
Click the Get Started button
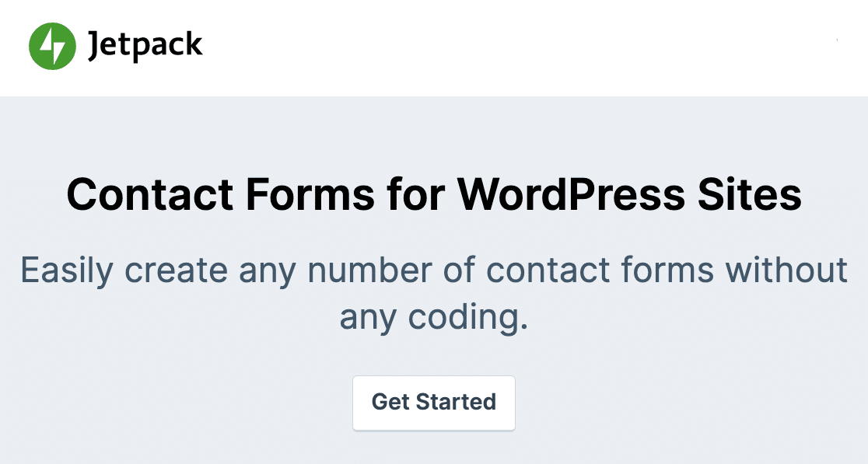pyautogui.click(x=434, y=403)
